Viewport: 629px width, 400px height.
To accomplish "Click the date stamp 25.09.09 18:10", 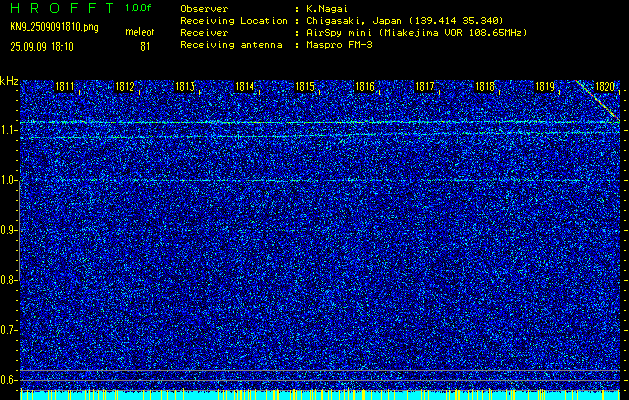I will pyautogui.click(x=42, y=47).
